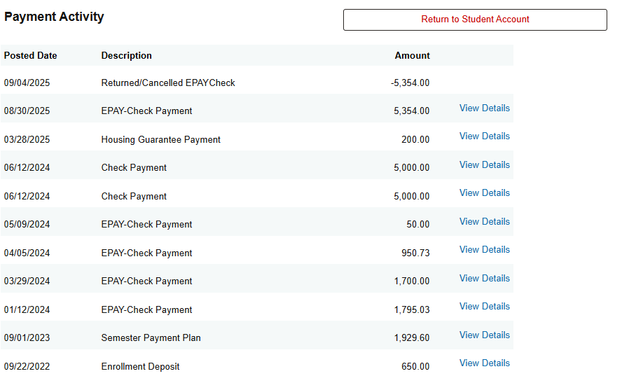Select the 1,929.60 amount
Viewport: 636px width, 392px height.
pos(412,338)
